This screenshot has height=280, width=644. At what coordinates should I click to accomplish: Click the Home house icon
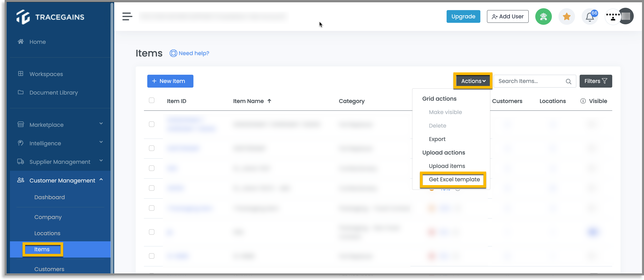tap(21, 41)
